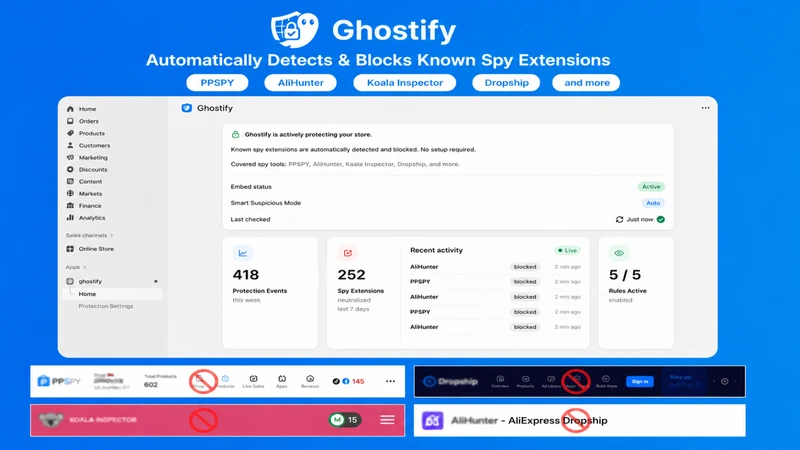Screen dimensions: 800x450
Task: Open Products in the Dropship bar
Action: tap(526, 382)
